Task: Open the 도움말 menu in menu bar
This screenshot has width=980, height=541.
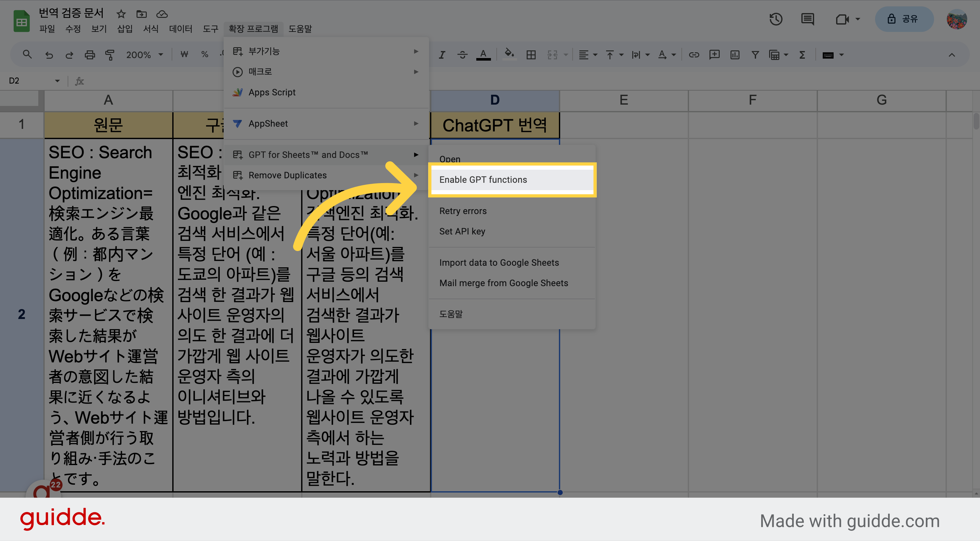Action: (x=300, y=28)
